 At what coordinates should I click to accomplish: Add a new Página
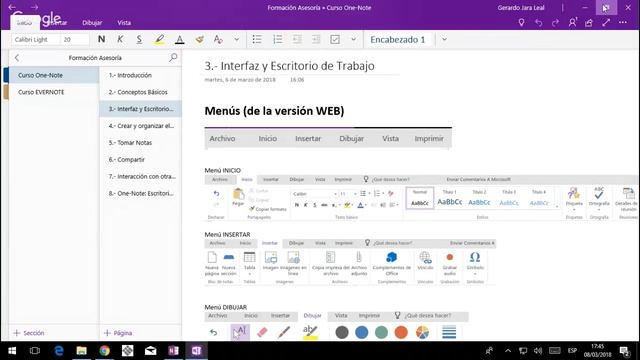pos(118,333)
